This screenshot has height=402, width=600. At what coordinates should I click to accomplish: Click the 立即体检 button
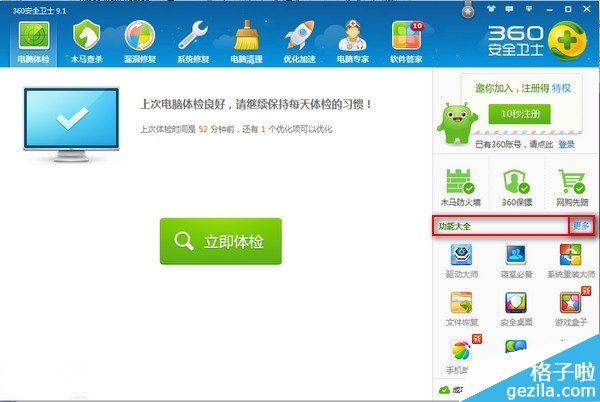click(x=221, y=241)
